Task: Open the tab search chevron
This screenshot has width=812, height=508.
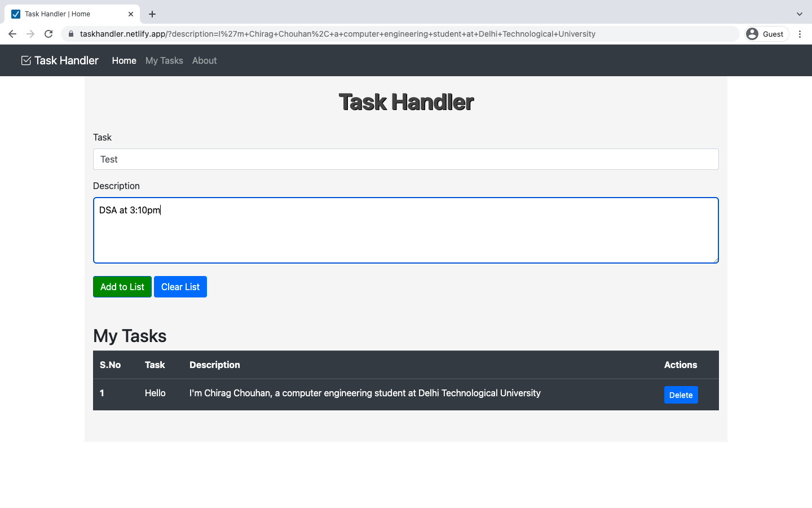Action: pyautogui.click(x=799, y=14)
